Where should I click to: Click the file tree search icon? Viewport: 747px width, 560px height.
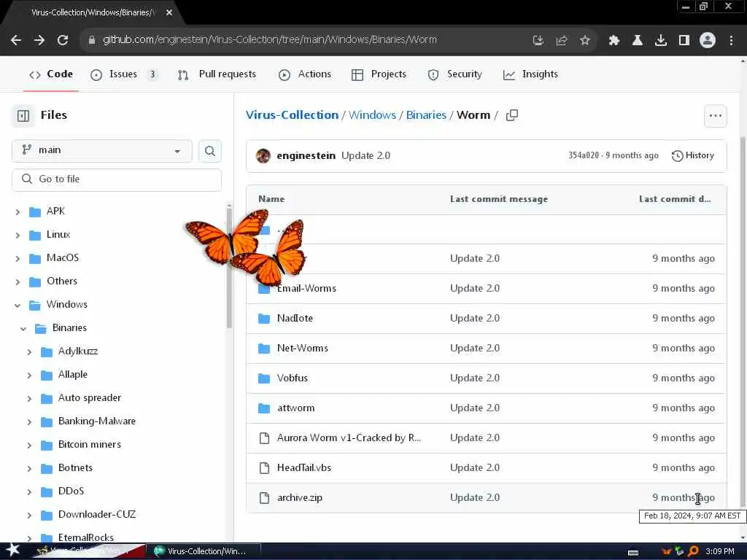pyautogui.click(x=209, y=151)
